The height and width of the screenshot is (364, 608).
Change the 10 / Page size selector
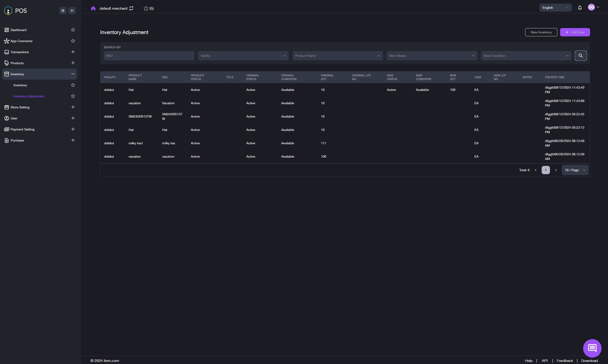click(x=575, y=170)
